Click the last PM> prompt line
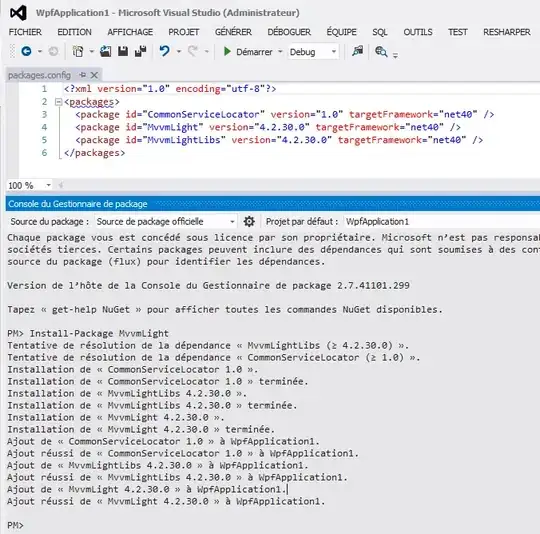 tap(15, 525)
